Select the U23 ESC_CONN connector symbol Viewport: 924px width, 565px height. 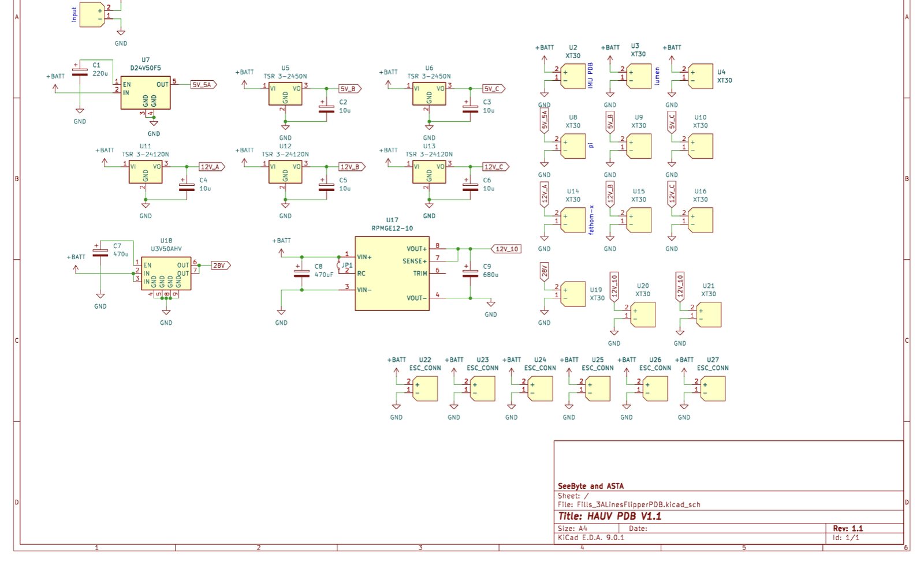click(483, 388)
